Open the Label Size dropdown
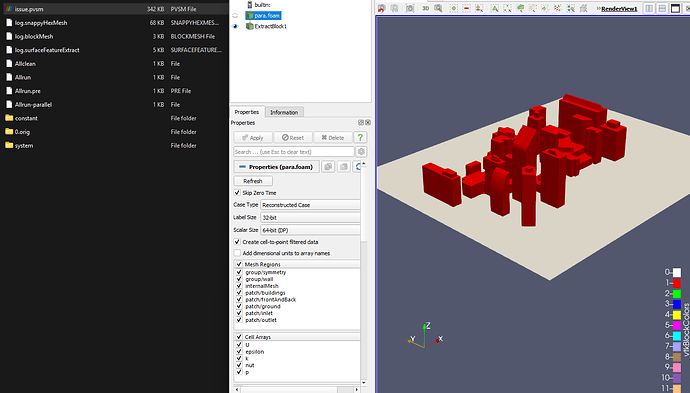Viewport: 690px width, 393px height. tap(310, 217)
